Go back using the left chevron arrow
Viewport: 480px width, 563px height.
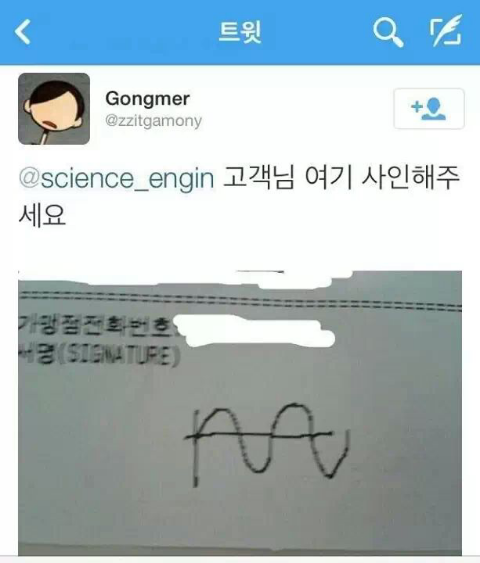point(23,32)
